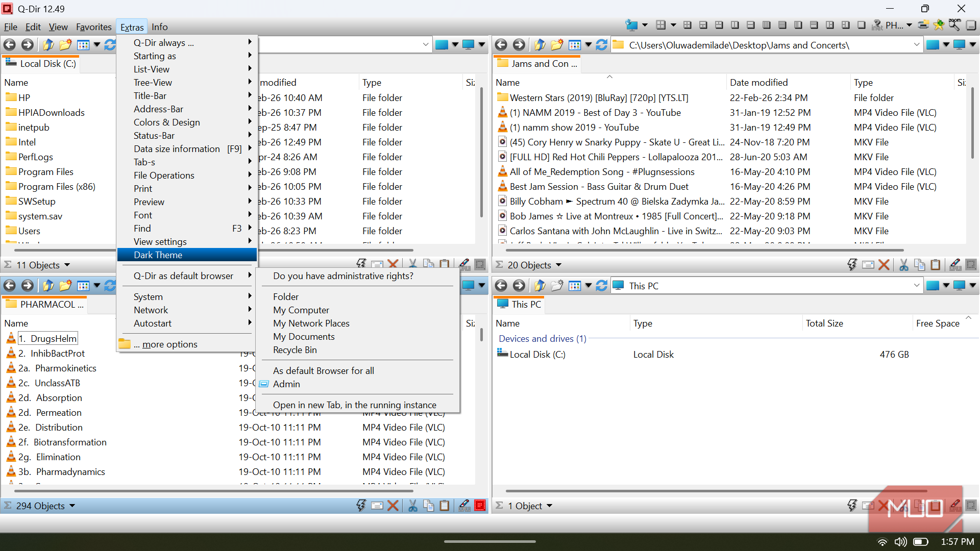Click the globe monitor icon in the main toolbar
The height and width of the screenshot is (551, 980).
tap(631, 25)
